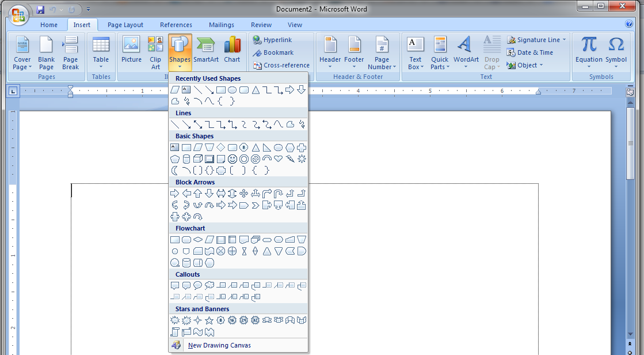Open the Table dropdown

click(x=101, y=54)
